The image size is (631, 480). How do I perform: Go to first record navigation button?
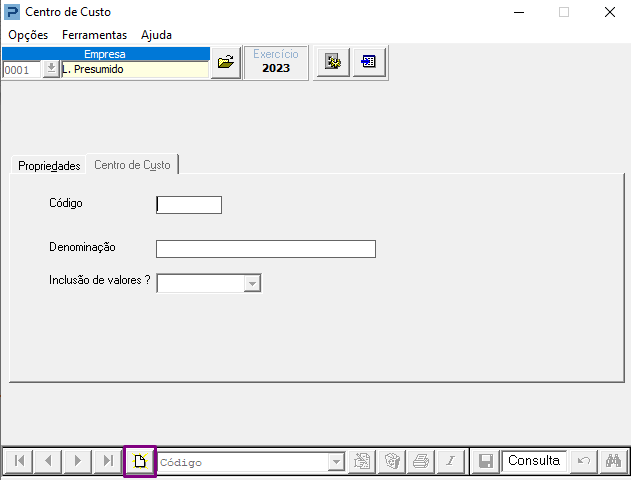point(19,461)
